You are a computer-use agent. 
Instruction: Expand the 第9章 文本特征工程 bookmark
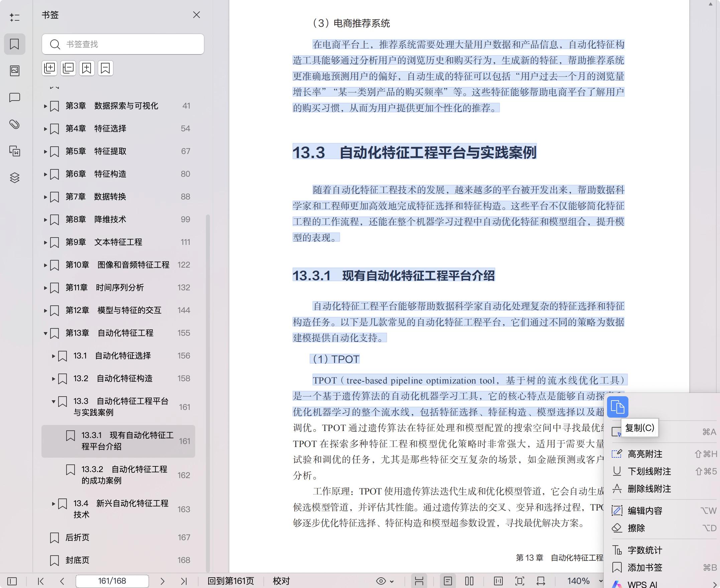click(x=45, y=243)
